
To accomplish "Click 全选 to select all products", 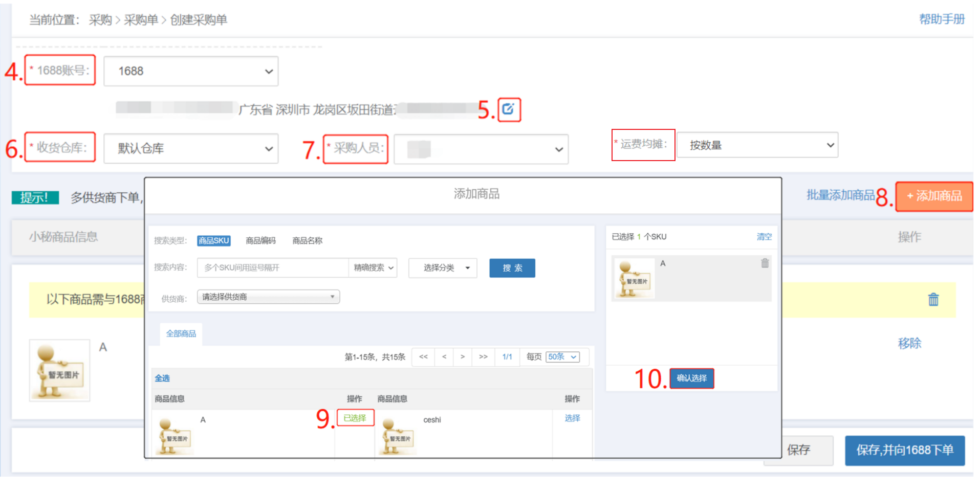I will pyautogui.click(x=162, y=378).
